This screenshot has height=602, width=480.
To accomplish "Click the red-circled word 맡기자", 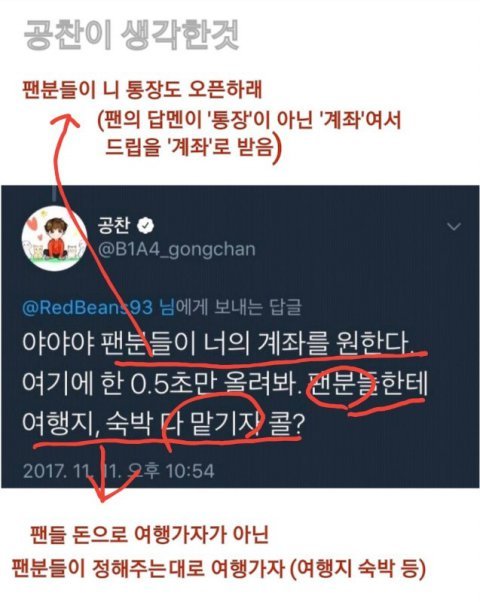I will (226, 423).
